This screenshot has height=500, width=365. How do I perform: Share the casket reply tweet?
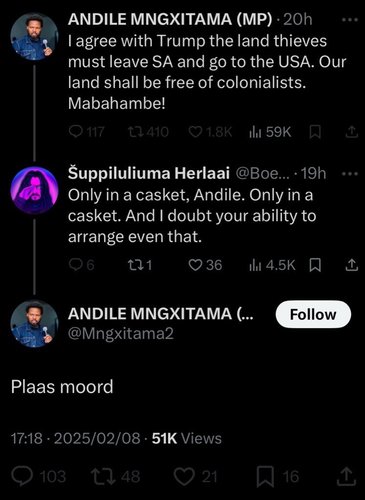[351, 265]
